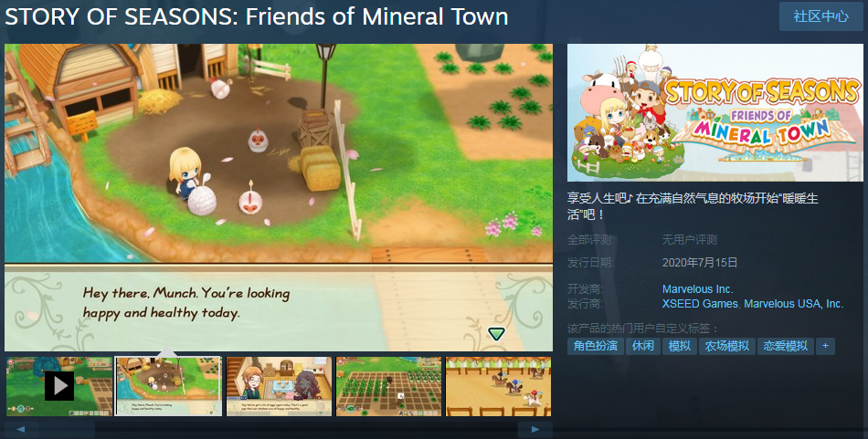Play the trailer video thumbnail
868x439 pixels.
tap(58, 386)
